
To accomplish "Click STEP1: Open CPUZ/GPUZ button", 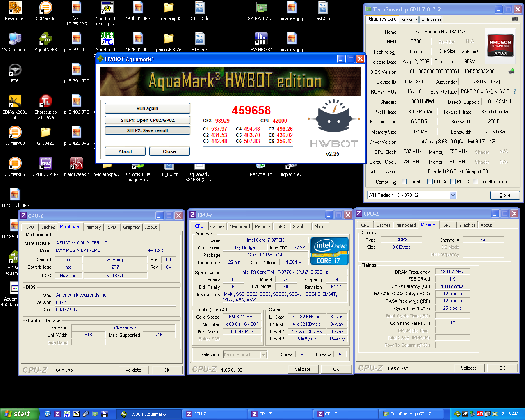I will click(148, 120).
